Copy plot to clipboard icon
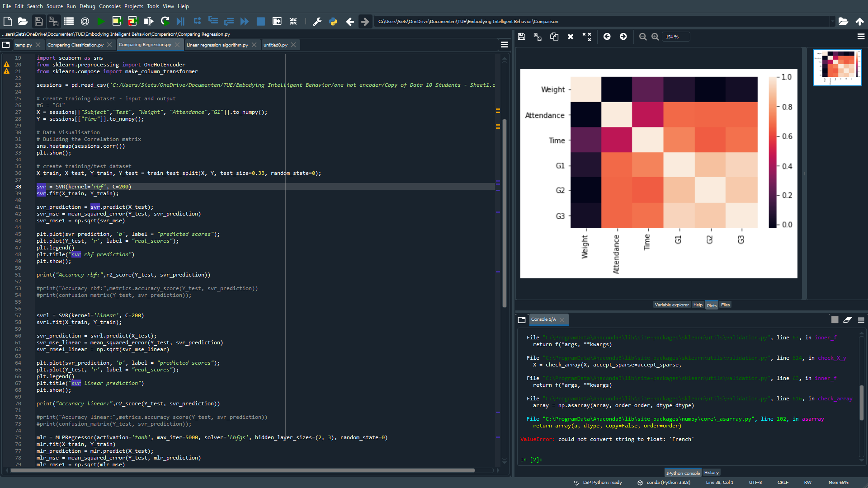868x488 pixels. click(554, 37)
